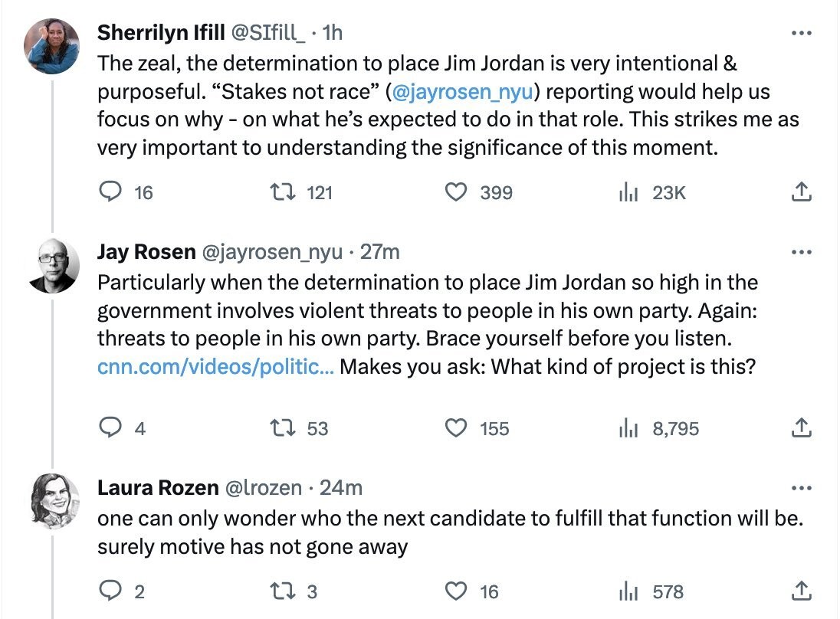
Task: Share Laura Rozen's tweet
Action: pyautogui.click(x=801, y=591)
